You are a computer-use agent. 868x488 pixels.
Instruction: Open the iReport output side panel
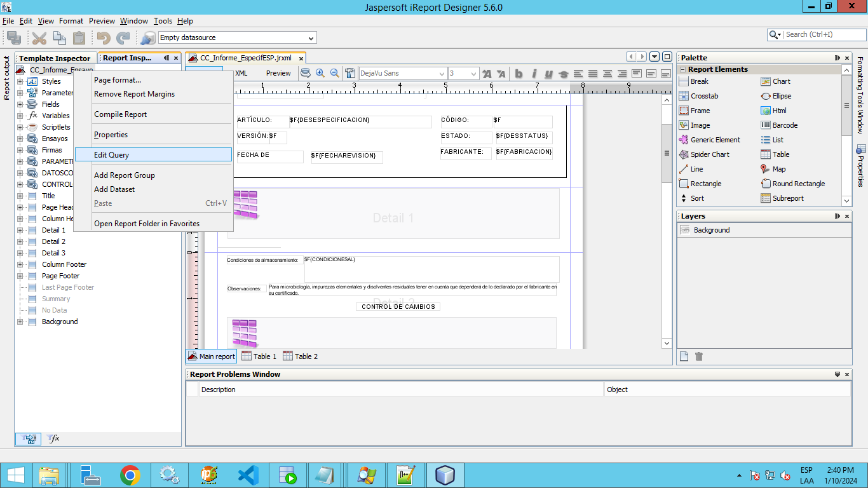pos(7,78)
